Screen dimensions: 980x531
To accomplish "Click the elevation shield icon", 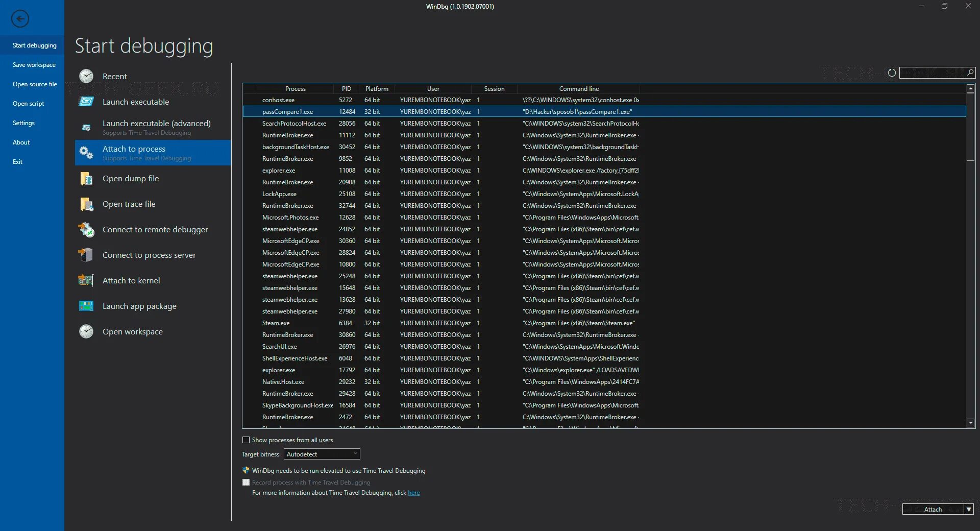I will click(x=246, y=470).
